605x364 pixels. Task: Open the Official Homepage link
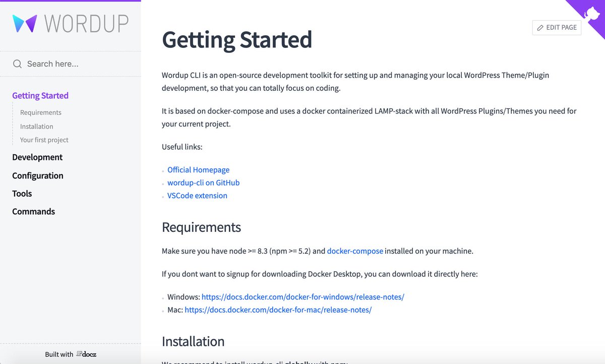[x=199, y=170]
